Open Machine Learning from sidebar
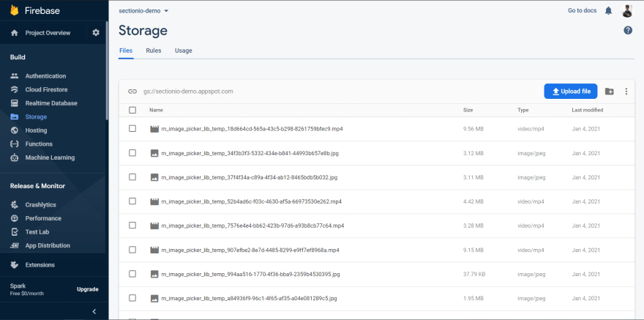Image resolution: width=644 pixels, height=320 pixels. (x=50, y=157)
